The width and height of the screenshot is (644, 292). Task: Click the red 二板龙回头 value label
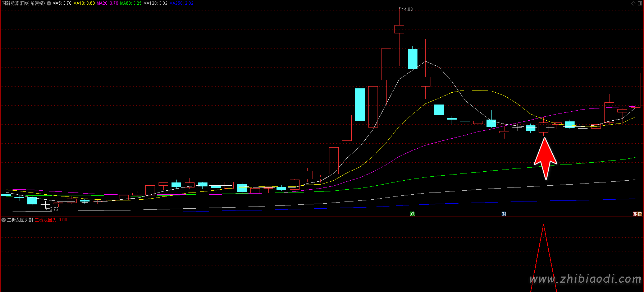click(x=51, y=220)
